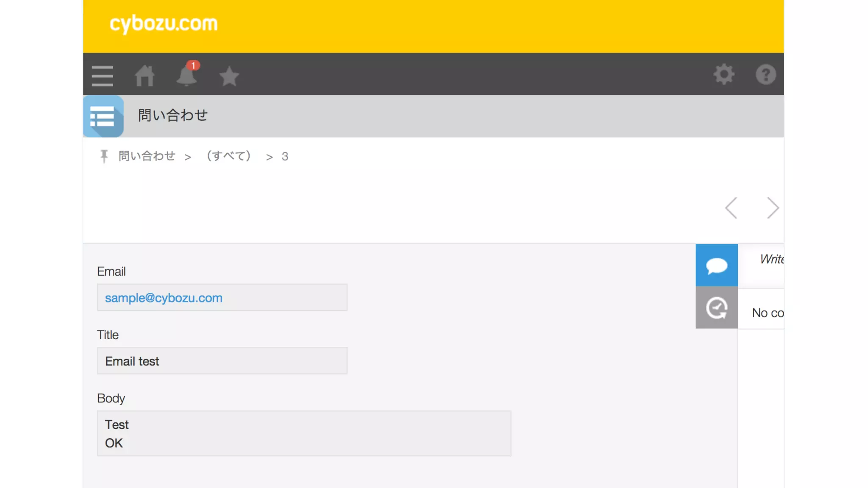Click the 問い合わせ app title heading
This screenshot has width=868, height=488.
[x=173, y=116]
